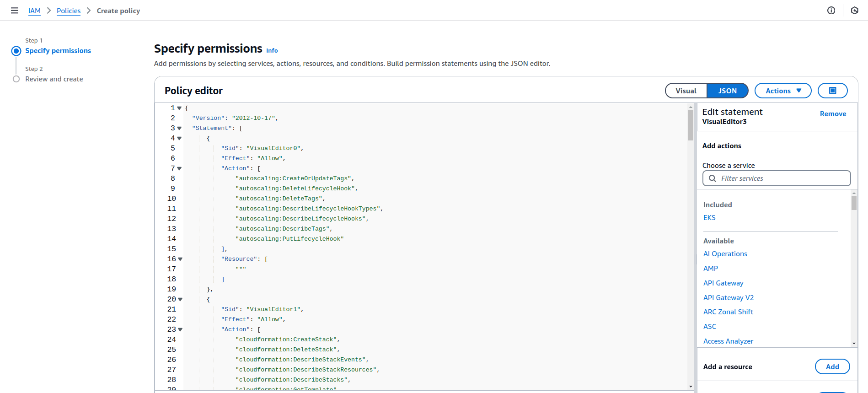This screenshot has width=868, height=393.
Task: Click autoscaling:CreateOrUpdateTags line
Action: pos(295,179)
